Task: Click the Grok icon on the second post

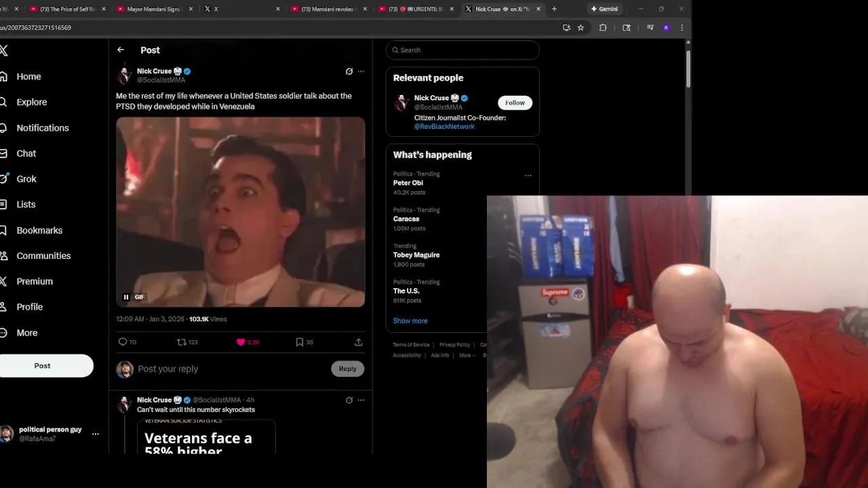Action: [349, 400]
